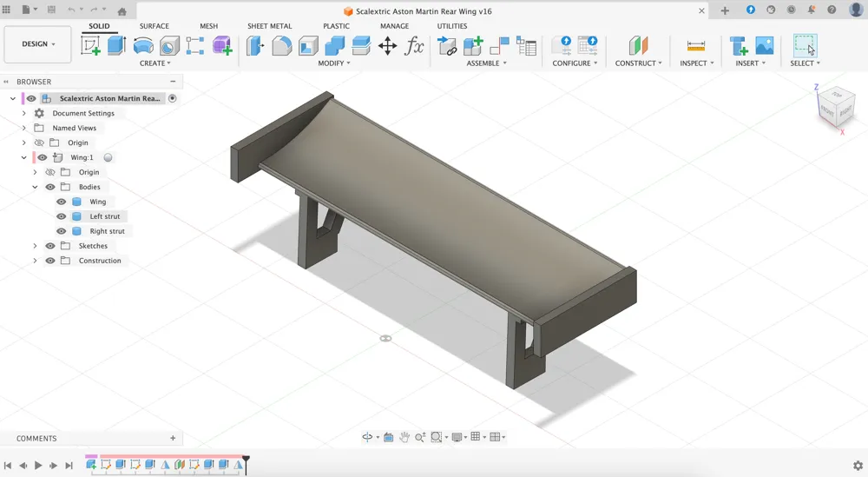The width and height of the screenshot is (868, 477).
Task: Show the top-level Origin folder
Action: (x=39, y=142)
